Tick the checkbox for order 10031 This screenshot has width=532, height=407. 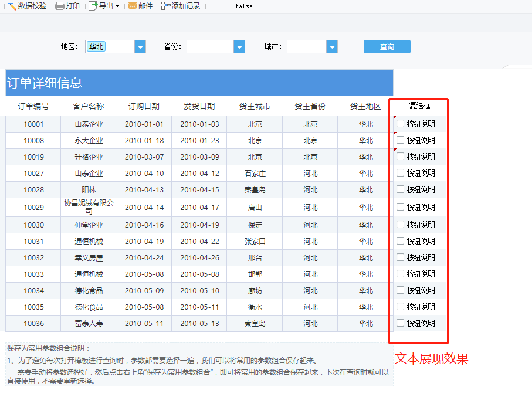tap(401, 241)
